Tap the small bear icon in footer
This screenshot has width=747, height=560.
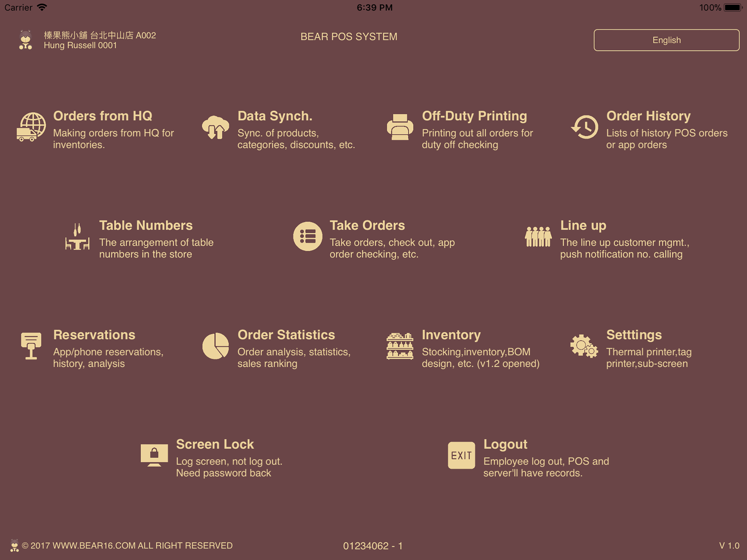coord(14,546)
